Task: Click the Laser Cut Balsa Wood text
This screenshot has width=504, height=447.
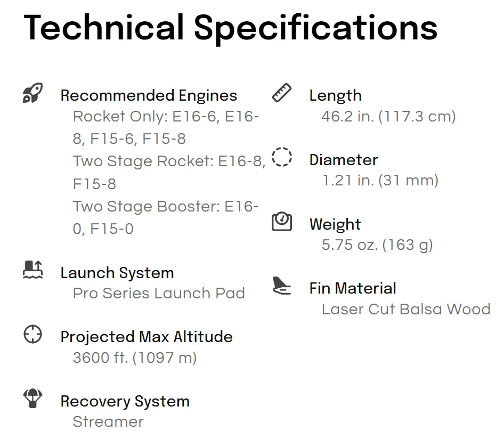Action: tap(406, 309)
